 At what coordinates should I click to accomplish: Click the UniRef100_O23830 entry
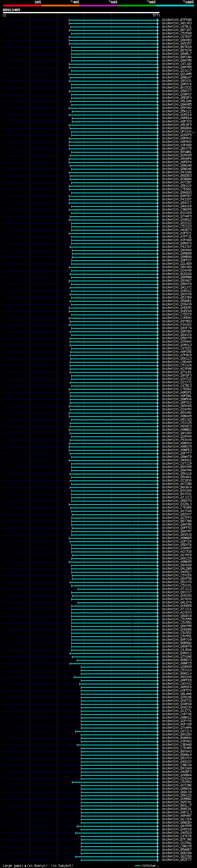pyautogui.click(x=176, y=480)
